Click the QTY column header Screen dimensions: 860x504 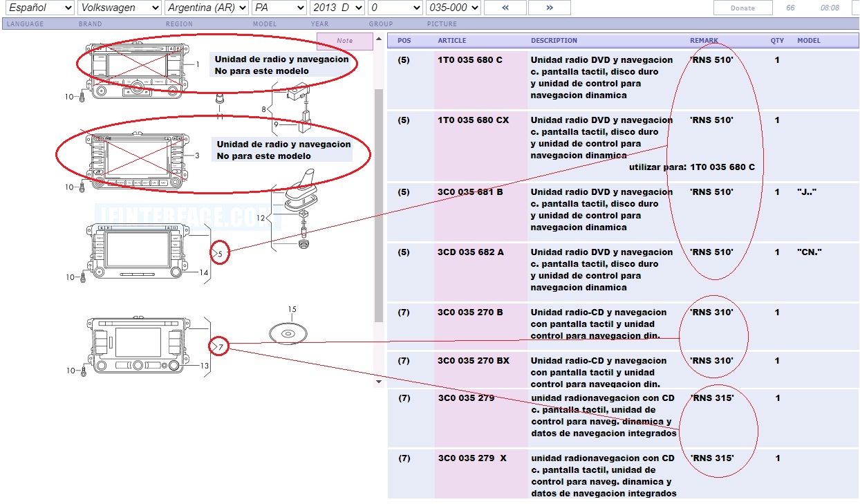click(777, 41)
